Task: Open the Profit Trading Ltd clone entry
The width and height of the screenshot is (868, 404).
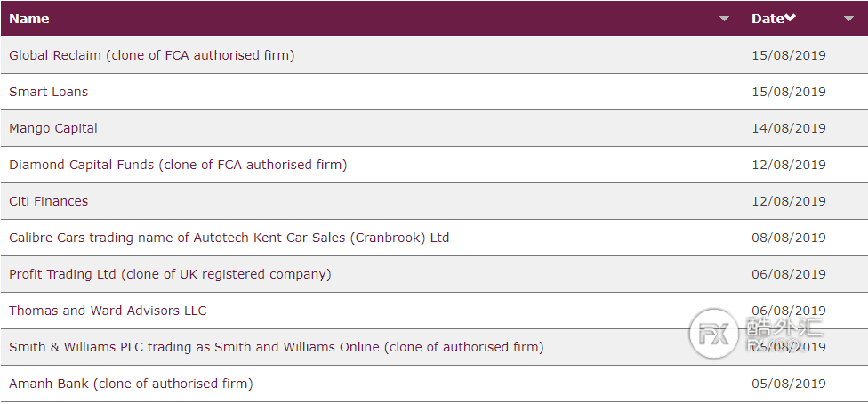Action: point(170,274)
